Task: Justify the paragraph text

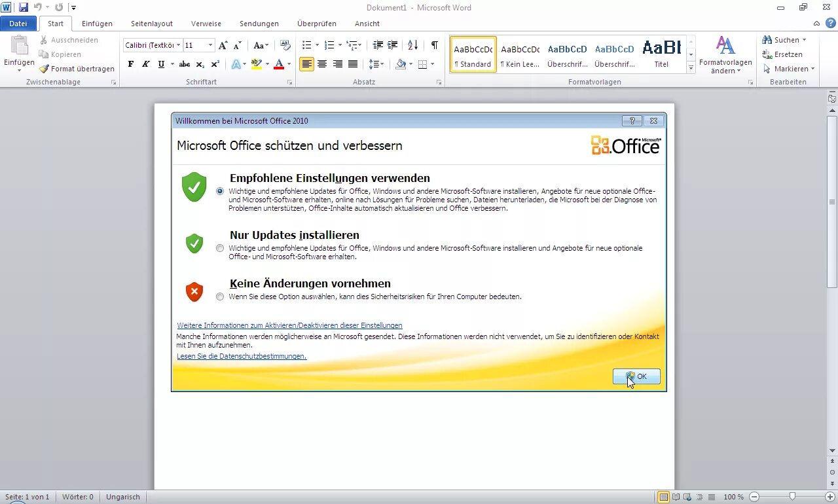Action: 353,64
